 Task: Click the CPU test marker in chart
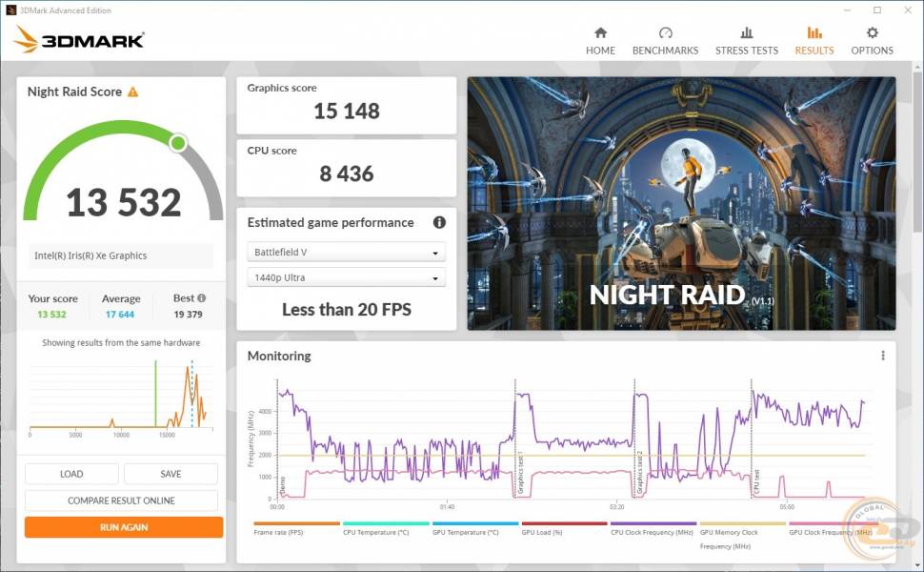point(756,481)
